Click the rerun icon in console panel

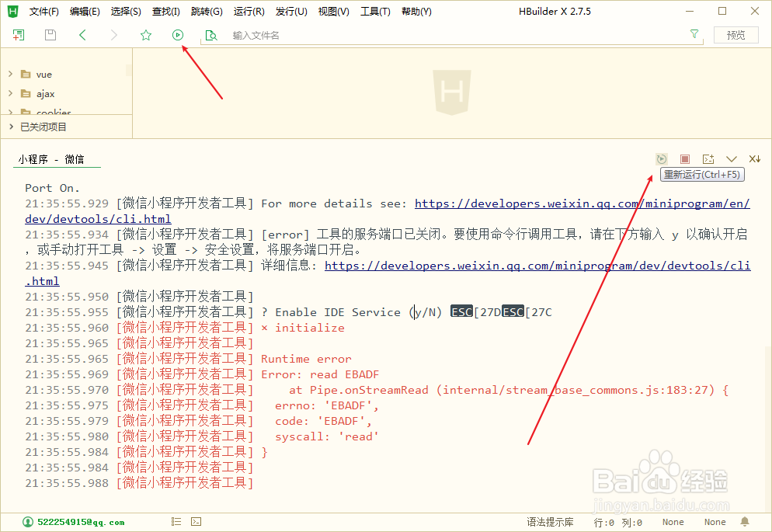[661, 159]
